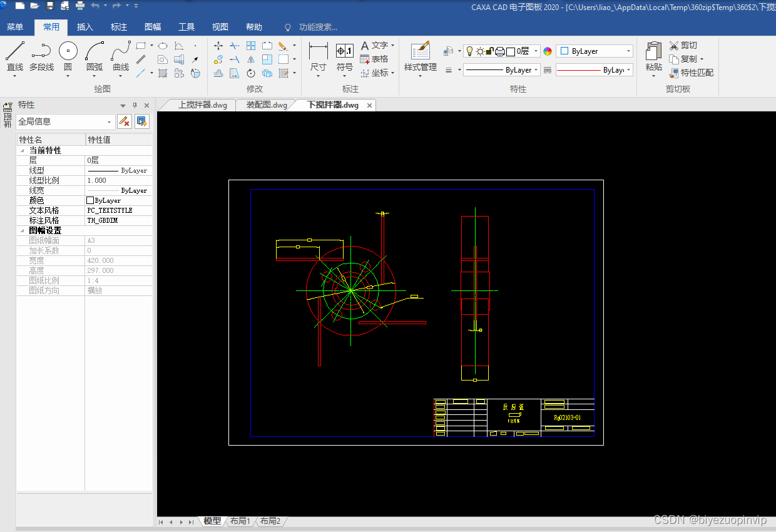Open the 菜单 menu
Screen dimensions: 776x532
15,27
